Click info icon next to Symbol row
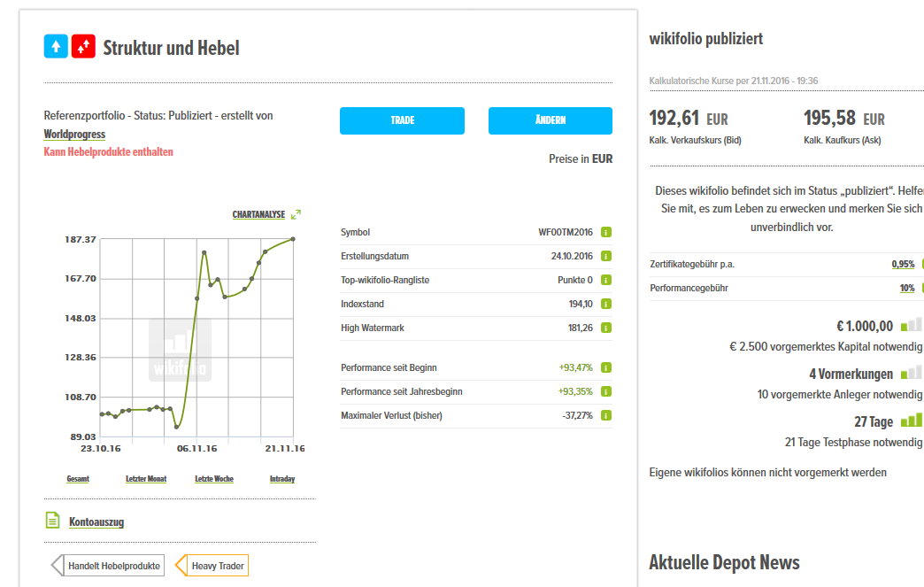 tap(606, 233)
